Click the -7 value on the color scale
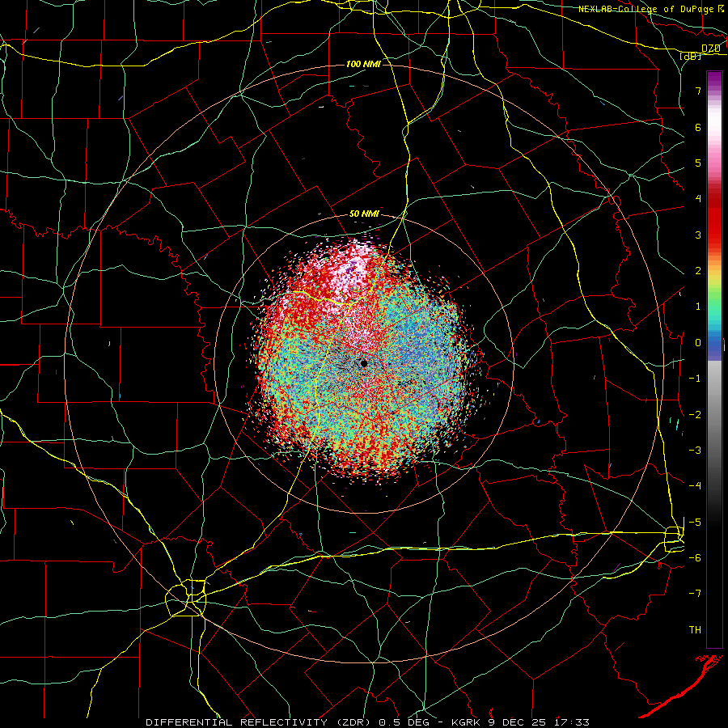 [695, 594]
